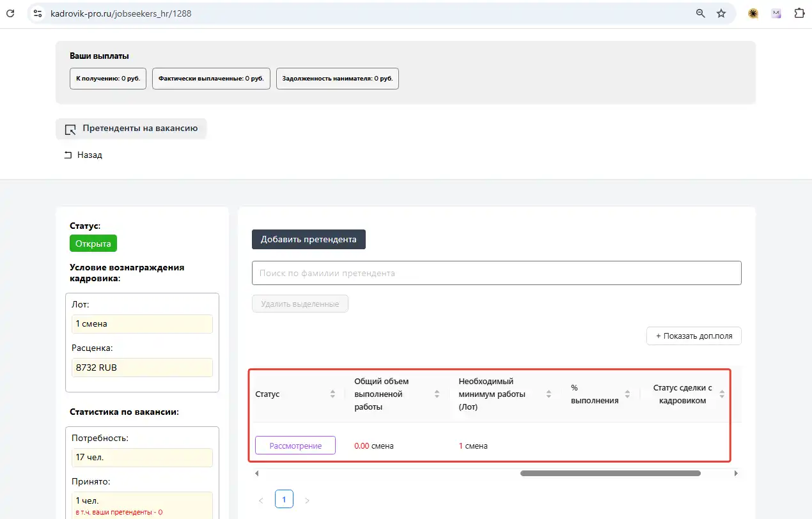Click the zoom magnifier icon in address bar

coord(701,13)
